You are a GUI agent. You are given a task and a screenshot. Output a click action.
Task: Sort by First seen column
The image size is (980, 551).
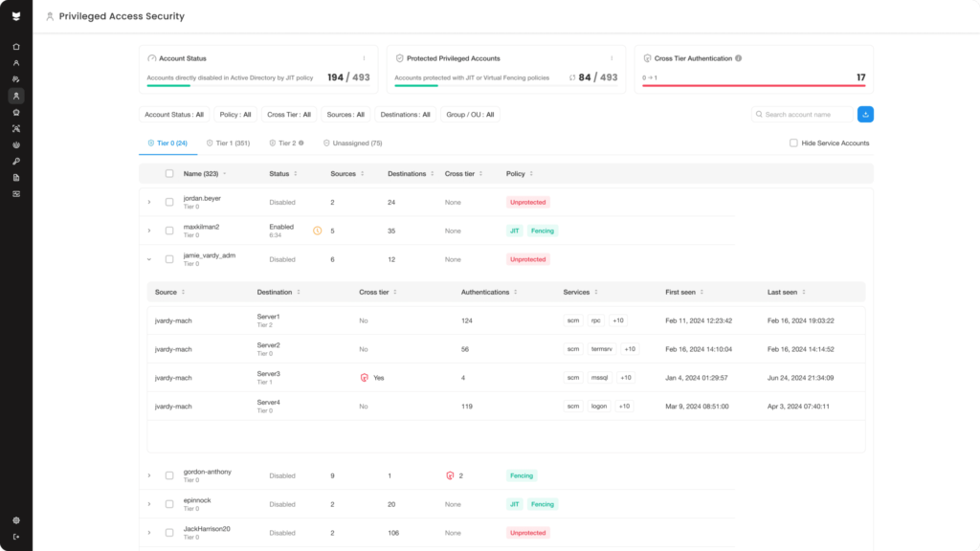[702, 292]
